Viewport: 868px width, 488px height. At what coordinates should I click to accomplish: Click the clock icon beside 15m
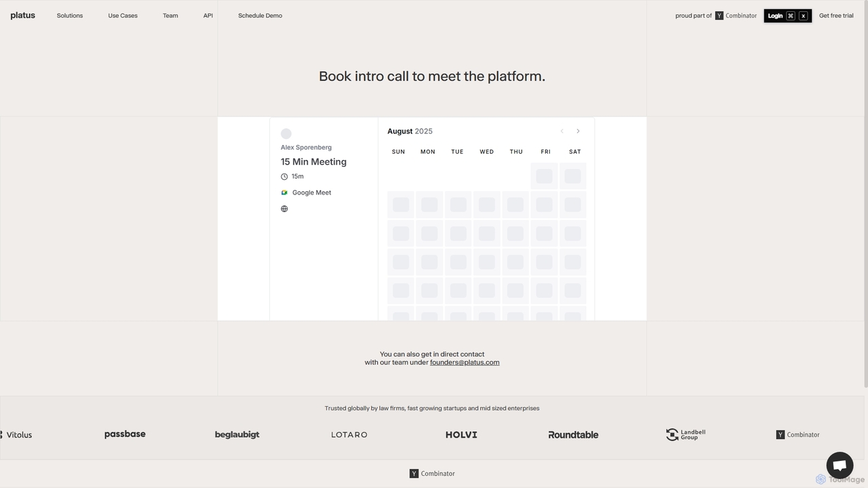pos(284,176)
